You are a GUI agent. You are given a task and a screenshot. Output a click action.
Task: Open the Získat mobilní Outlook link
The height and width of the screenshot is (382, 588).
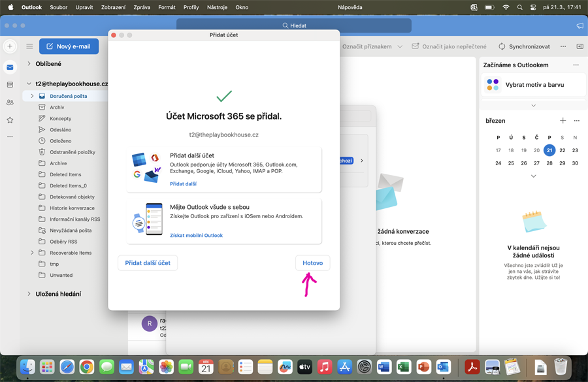coord(196,236)
